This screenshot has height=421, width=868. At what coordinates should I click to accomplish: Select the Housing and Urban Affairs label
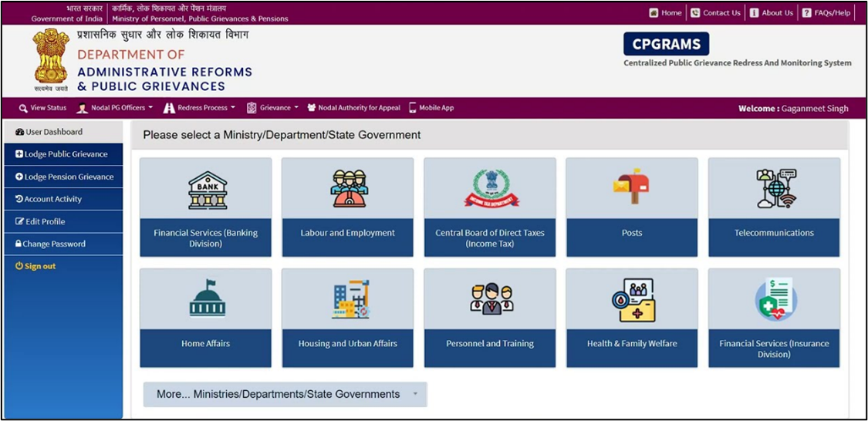pos(348,344)
